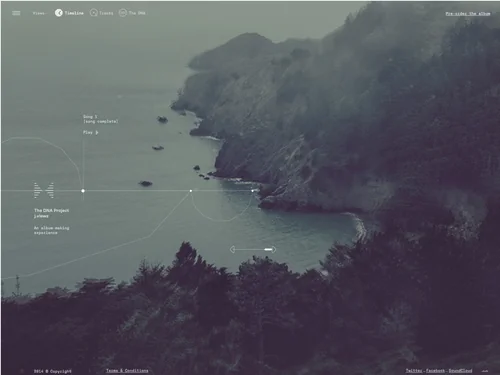Click the left arrow of the timeline scroller

[233, 249]
